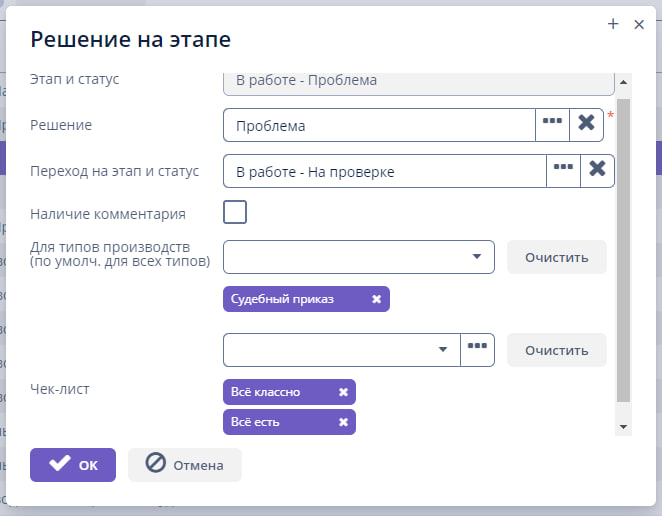Remove the Всё классно checklist tag

pos(343,392)
